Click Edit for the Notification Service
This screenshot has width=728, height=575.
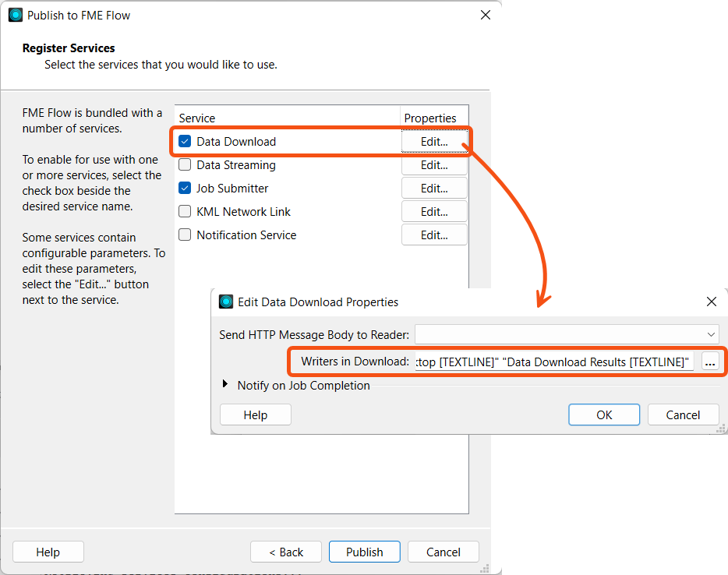(x=434, y=235)
